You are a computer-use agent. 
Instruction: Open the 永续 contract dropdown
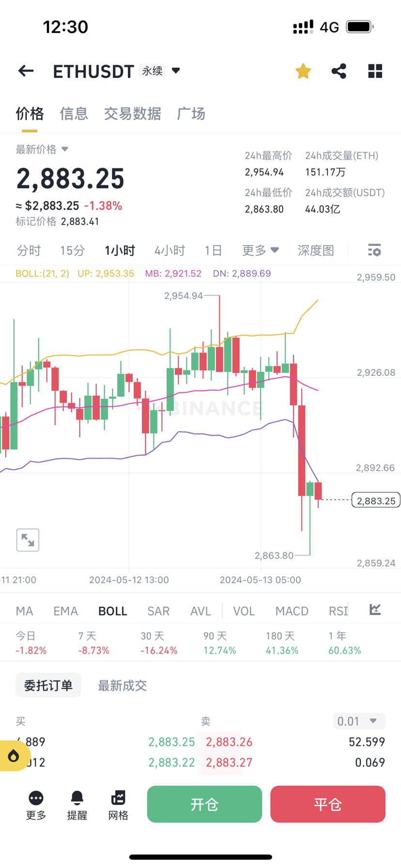(152, 71)
